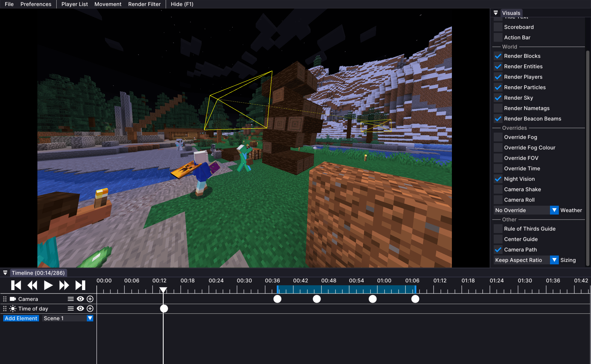The image size is (591, 364).
Task: Tick the Override Time checkbox
Action: (498, 169)
